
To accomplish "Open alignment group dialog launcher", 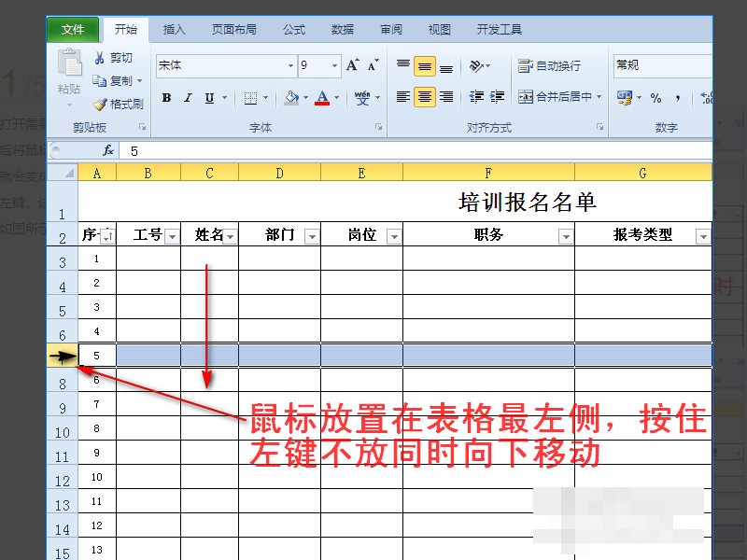I will 599,127.
